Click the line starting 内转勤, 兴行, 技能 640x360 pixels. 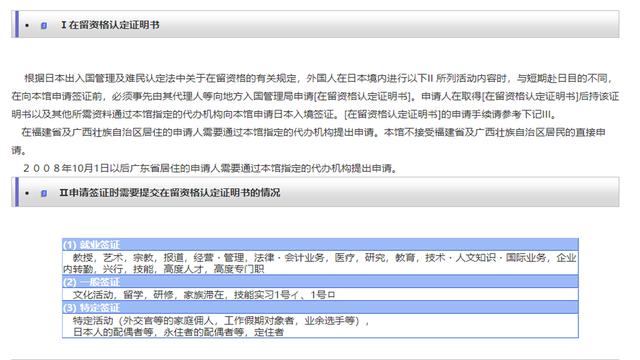(163, 269)
